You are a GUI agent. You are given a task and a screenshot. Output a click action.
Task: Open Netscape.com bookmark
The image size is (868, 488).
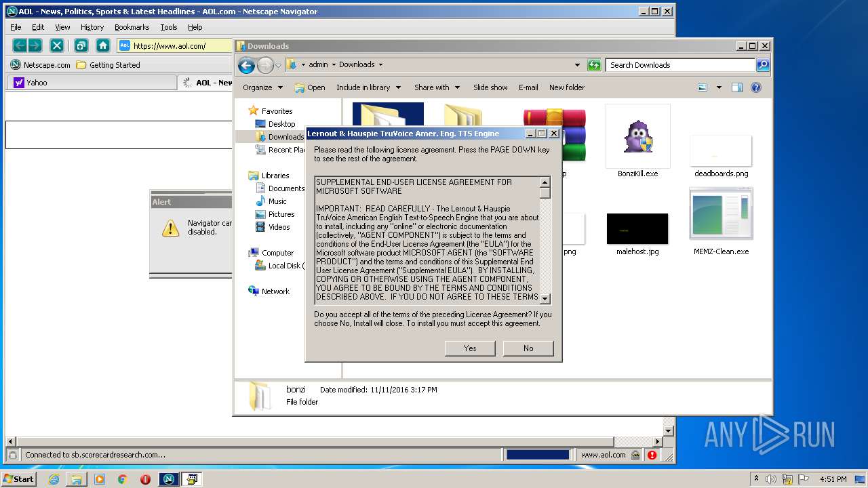coord(41,65)
